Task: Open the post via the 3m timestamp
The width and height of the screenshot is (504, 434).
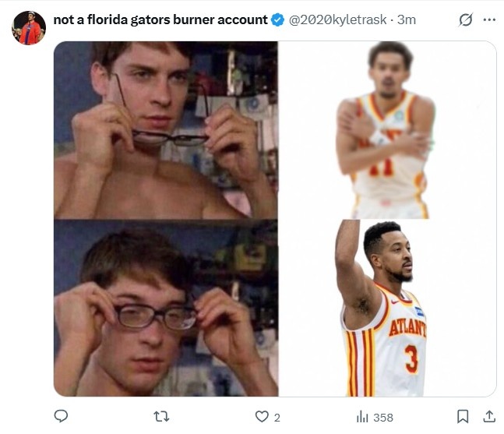Action: point(407,19)
